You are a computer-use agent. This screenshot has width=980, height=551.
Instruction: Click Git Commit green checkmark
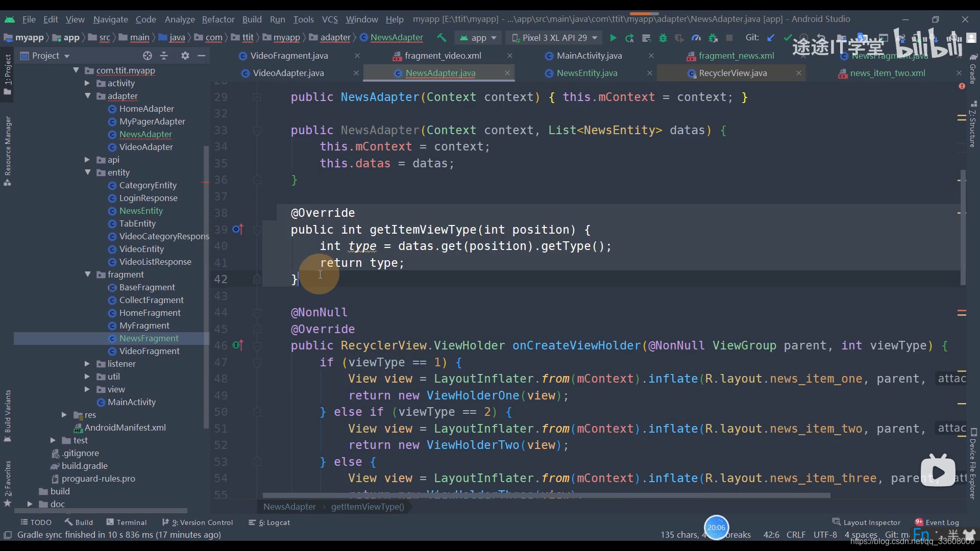[x=788, y=38]
